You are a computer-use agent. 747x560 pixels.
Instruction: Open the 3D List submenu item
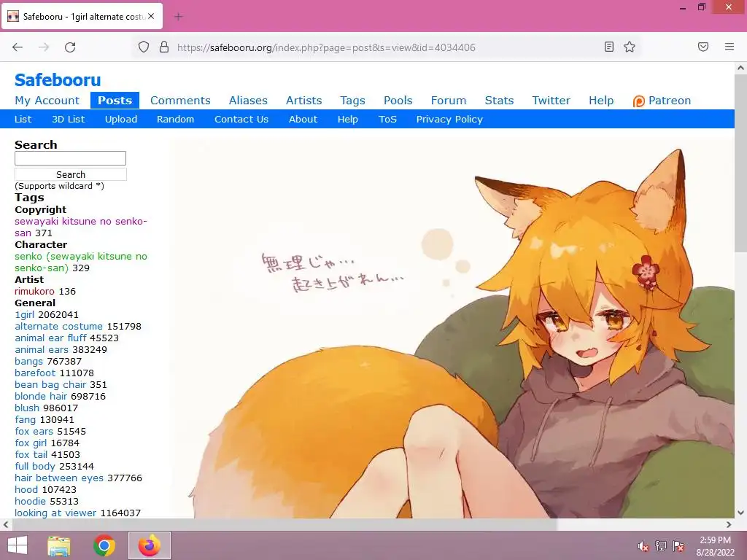[x=68, y=119]
